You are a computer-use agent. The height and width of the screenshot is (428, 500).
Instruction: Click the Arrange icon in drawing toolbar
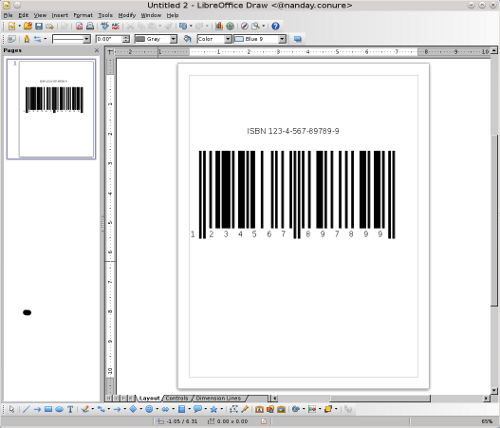tap(328, 409)
